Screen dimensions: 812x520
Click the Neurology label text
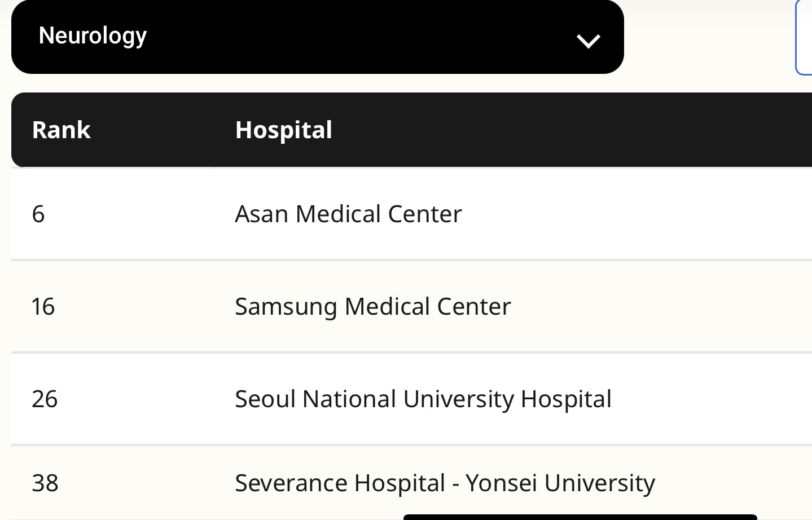[x=93, y=36]
